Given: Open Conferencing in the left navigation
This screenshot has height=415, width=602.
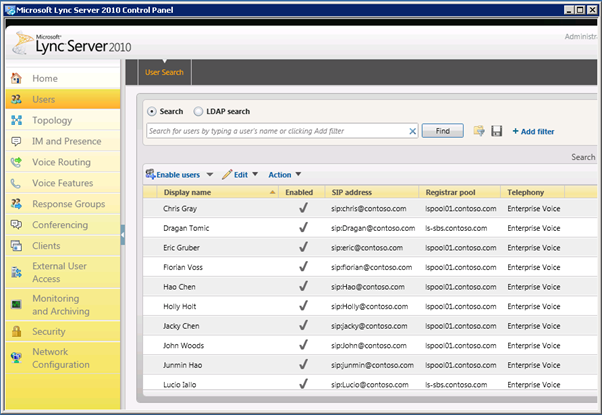Looking at the screenshot, I should tap(59, 225).
